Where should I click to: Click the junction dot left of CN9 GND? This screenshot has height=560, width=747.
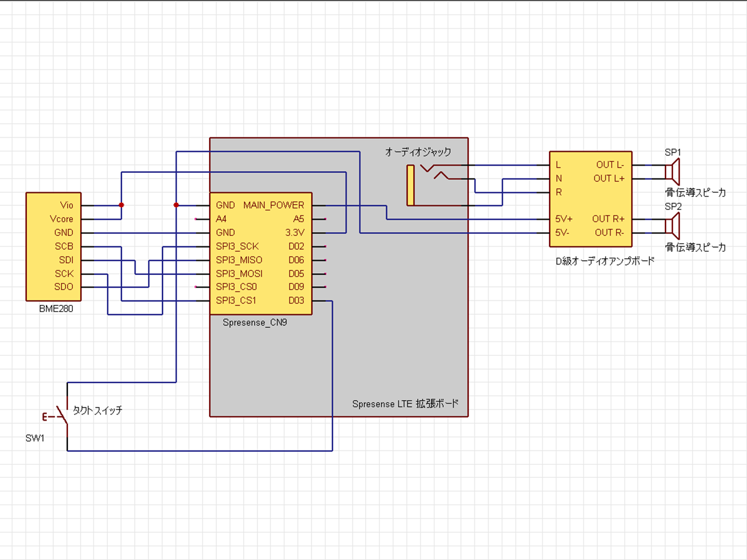(x=176, y=205)
